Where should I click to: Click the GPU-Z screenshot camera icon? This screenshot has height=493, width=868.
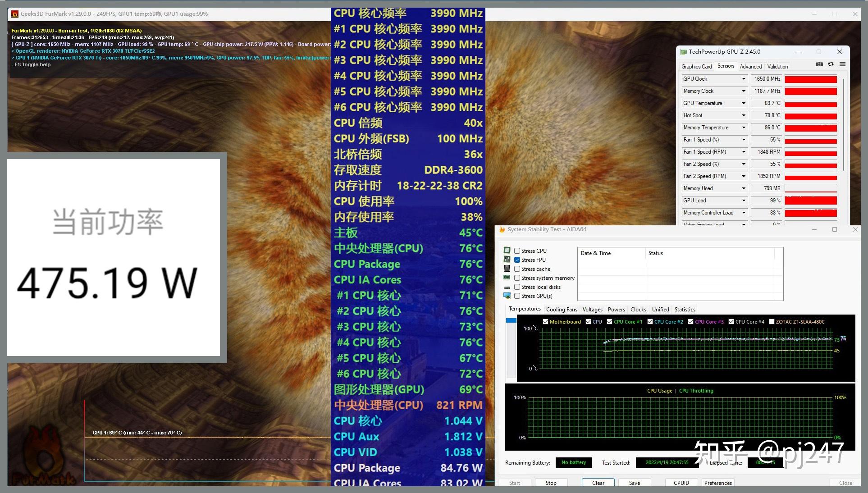(x=819, y=64)
